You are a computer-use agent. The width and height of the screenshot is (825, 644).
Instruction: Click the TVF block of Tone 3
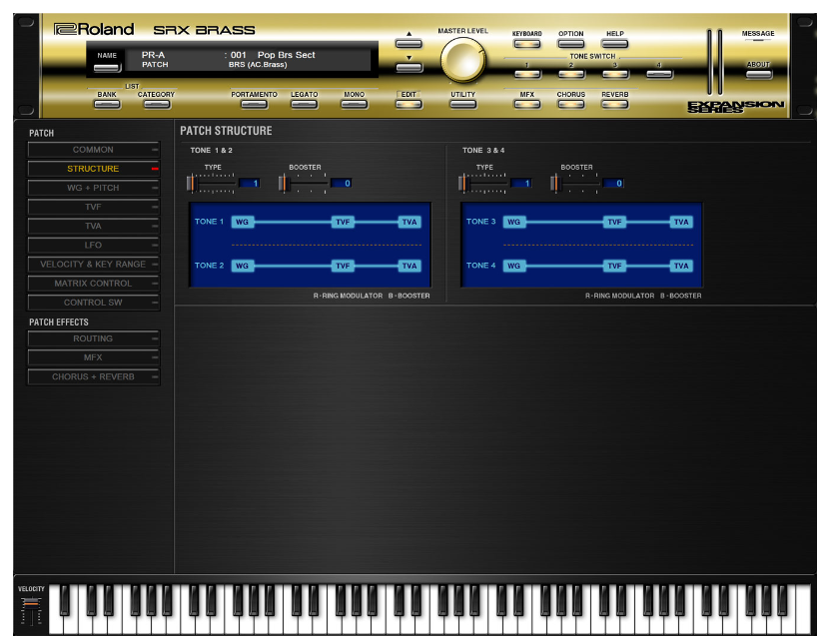point(614,222)
